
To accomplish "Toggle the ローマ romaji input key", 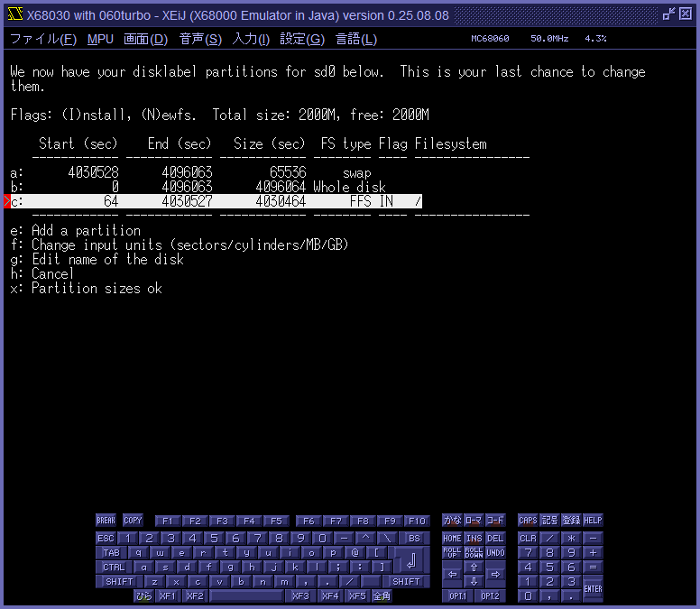I will 474,521.
